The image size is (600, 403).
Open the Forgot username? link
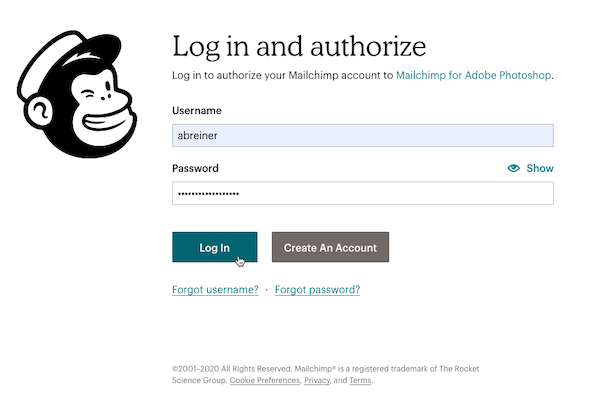[x=215, y=290]
